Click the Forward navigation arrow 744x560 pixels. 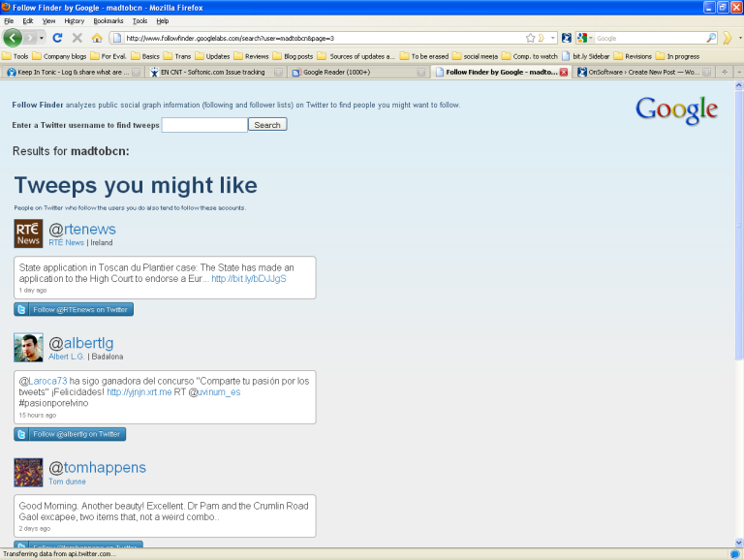pyautogui.click(x=30, y=38)
